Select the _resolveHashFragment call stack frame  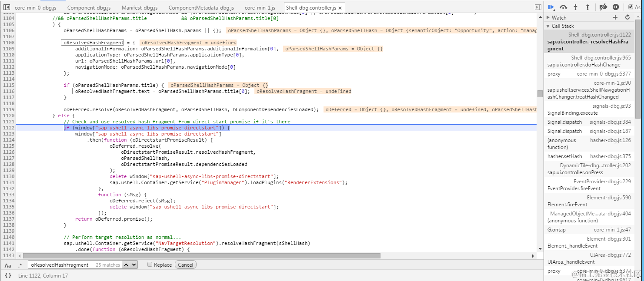(x=589, y=41)
